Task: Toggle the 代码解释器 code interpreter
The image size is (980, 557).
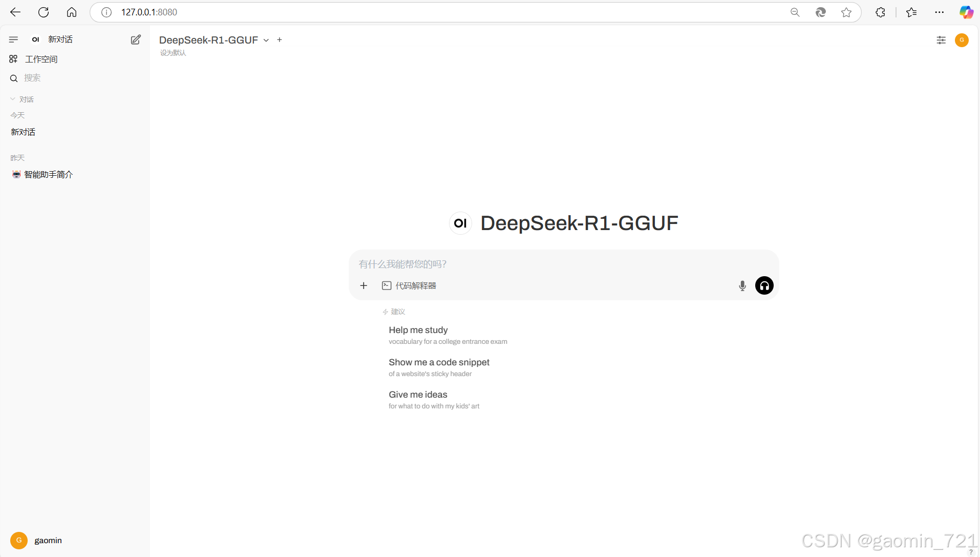Action: pos(409,285)
